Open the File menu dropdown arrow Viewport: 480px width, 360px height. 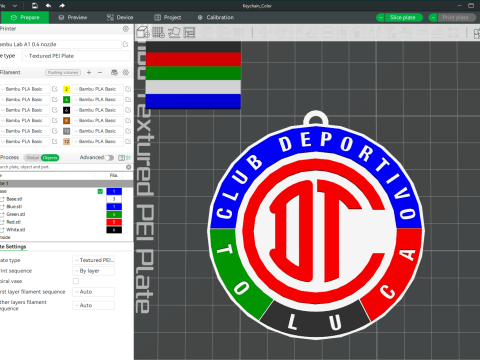click(x=15, y=6)
